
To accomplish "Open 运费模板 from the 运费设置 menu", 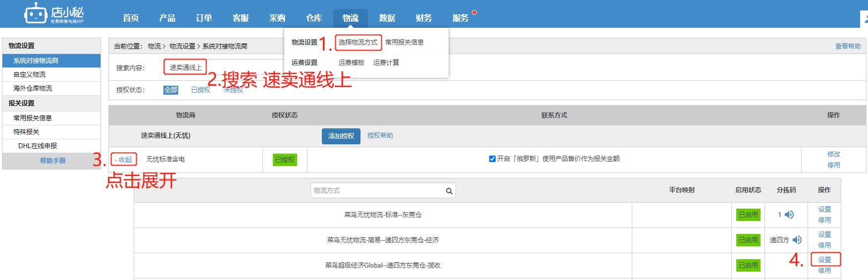I will [x=352, y=62].
